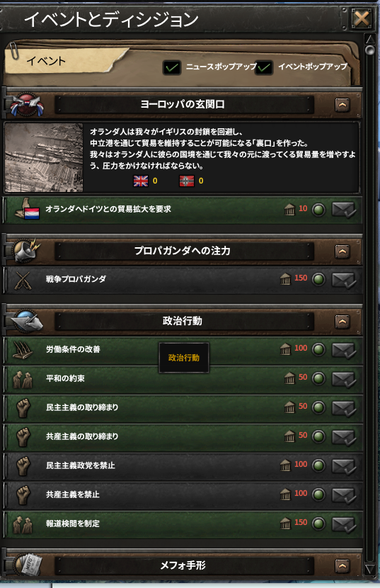Image resolution: width=380 pixels, height=588 pixels.
Task: Click the mail notification icon for 戦争プロパガンダ
Action: (x=343, y=280)
